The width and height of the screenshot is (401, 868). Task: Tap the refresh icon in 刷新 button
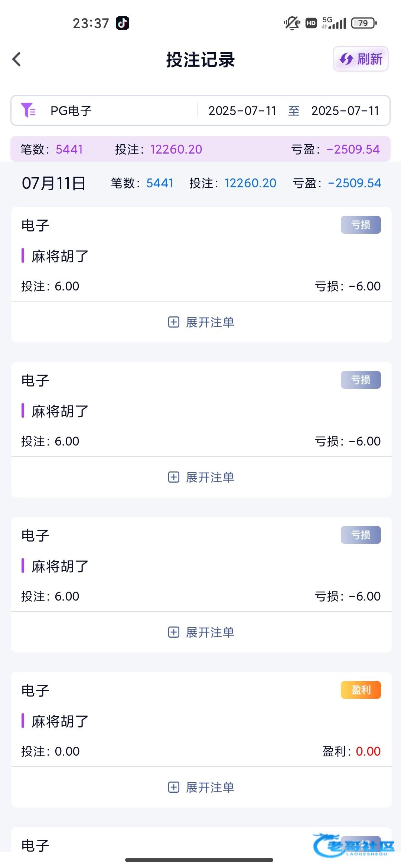pos(346,59)
